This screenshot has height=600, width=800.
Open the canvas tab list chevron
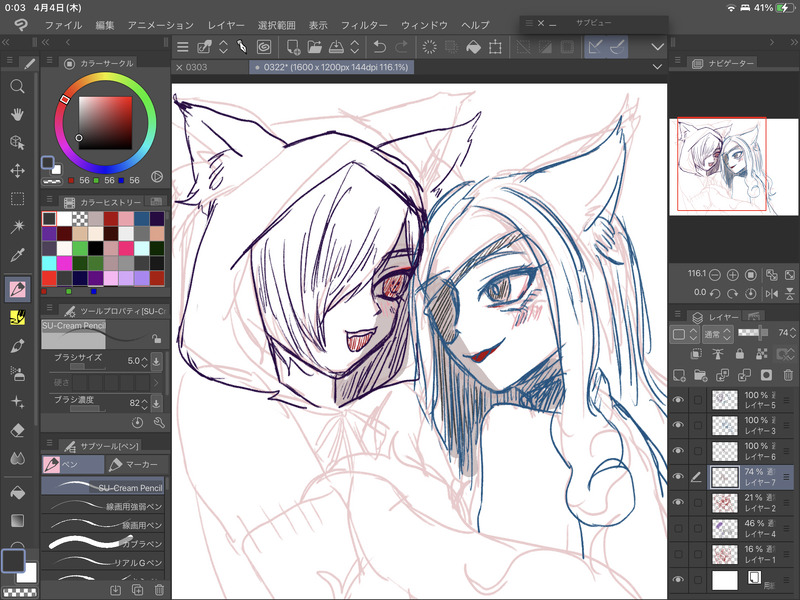(657, 67)
